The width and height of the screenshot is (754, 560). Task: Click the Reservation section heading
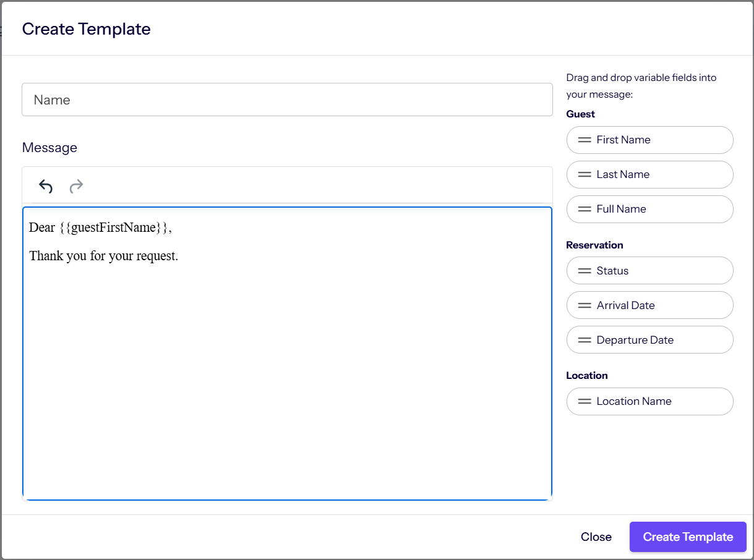pyautogui.click(x=594, y=245)
